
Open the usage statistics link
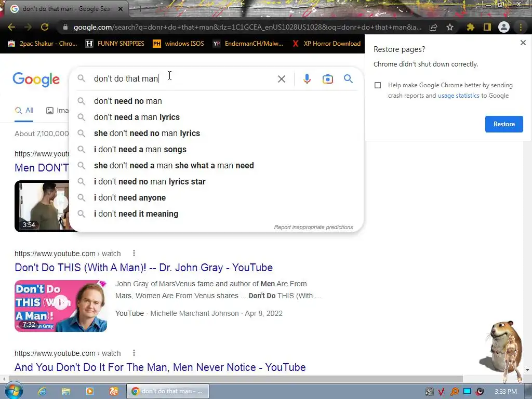[458, 96]
